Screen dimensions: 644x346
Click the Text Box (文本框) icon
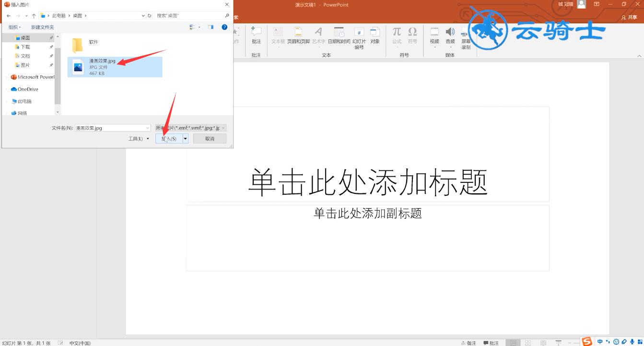point(278,37)
